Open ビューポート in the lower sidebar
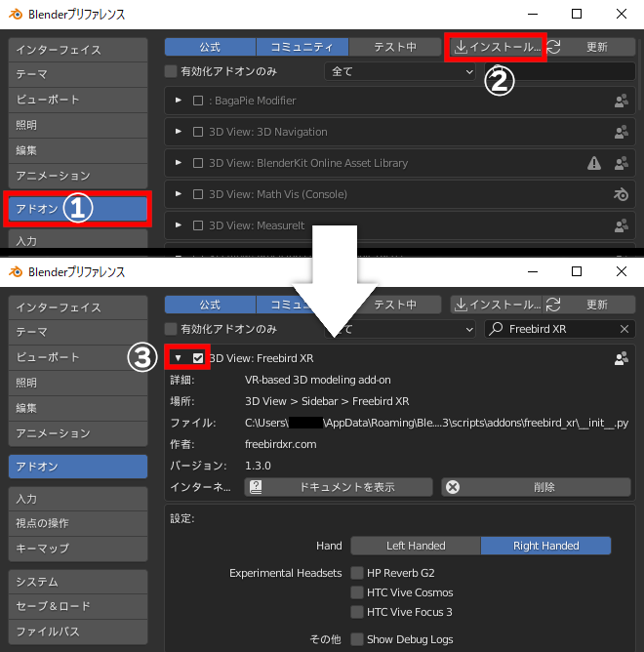 [78, 357]
